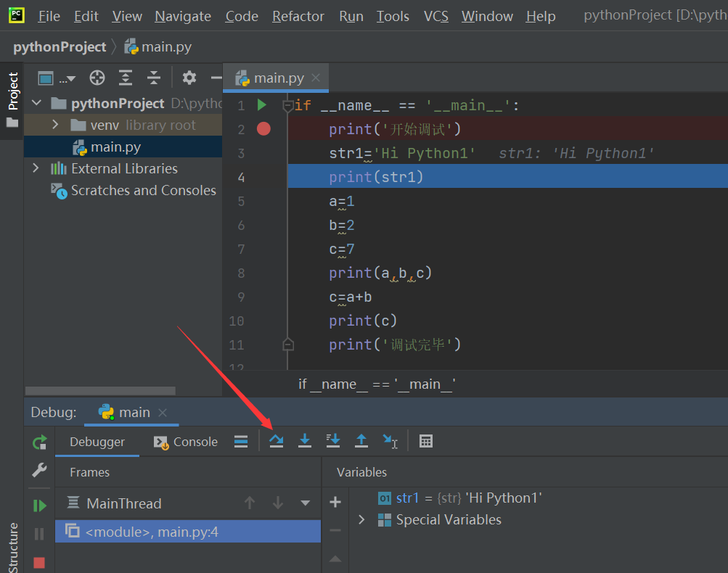728x573 pixels.
Task: Collapse the if block fold marker on line 1
Action: click(287, 106)
